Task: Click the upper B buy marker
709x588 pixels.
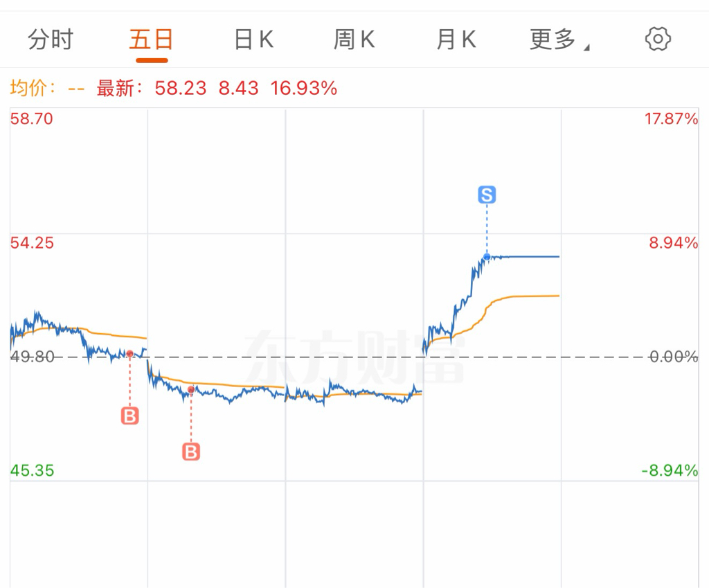Action: coord(129,416)
